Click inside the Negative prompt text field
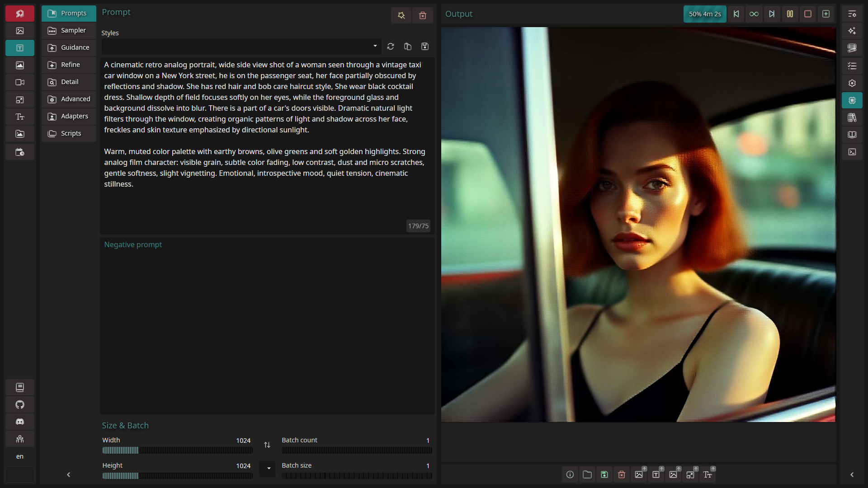The image size is (868, 488). tap(267, 325)
